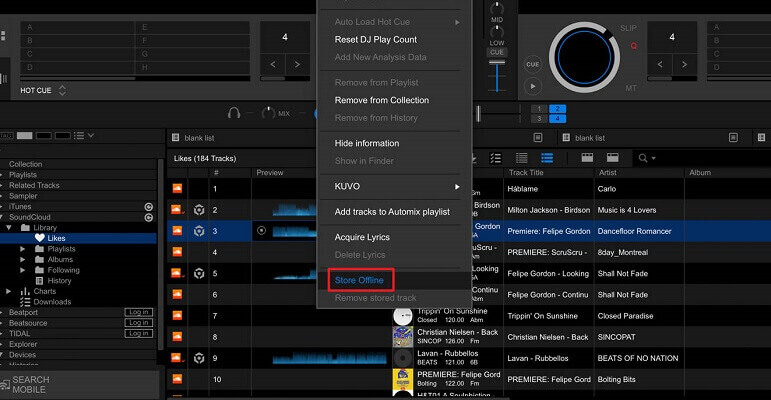Click the search magnifier icon

click(x=643, y=158)
